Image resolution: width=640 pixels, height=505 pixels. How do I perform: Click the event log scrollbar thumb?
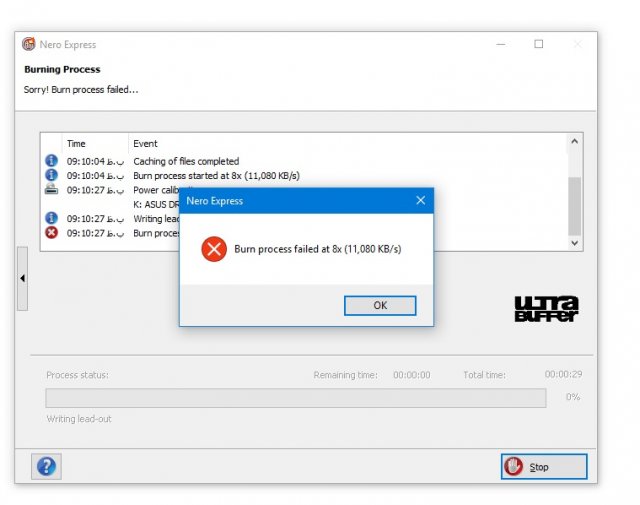[574, 203]
